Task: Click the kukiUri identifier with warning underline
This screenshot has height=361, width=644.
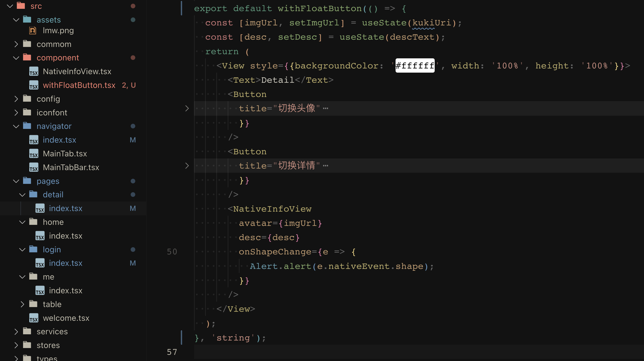Action: (432, 23)
